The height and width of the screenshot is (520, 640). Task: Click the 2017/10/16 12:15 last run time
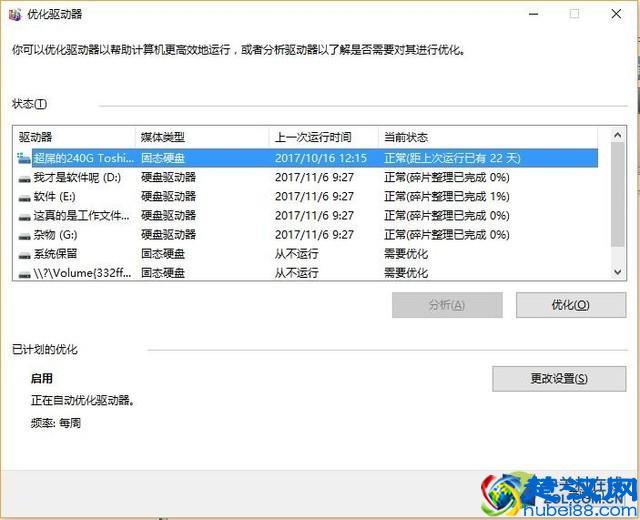point(321,158)
